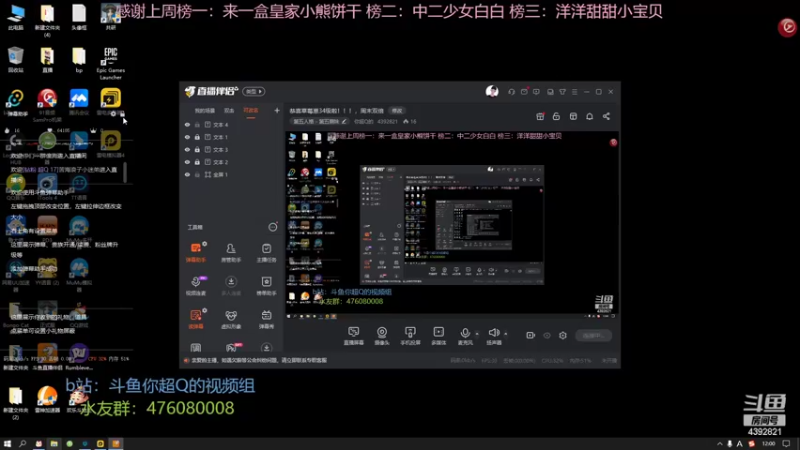Image resolution: width=800 pixels, height=450 pixels.
Task: Hide the 文本 4 source layer
Action: pyautogui.click(x=187, y=124)
